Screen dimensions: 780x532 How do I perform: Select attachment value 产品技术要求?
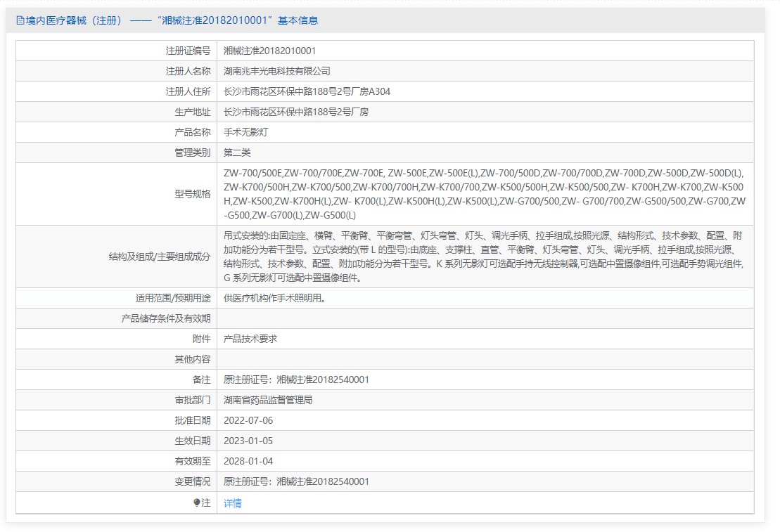point(250,339)
